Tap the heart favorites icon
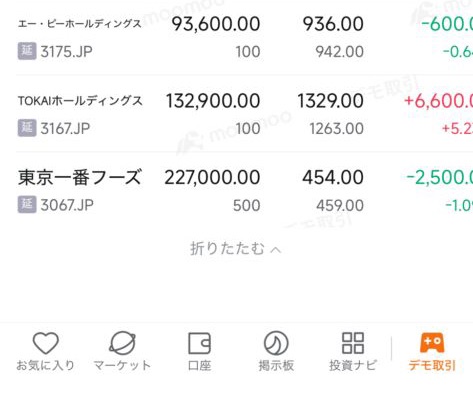 tap(46, 343)
